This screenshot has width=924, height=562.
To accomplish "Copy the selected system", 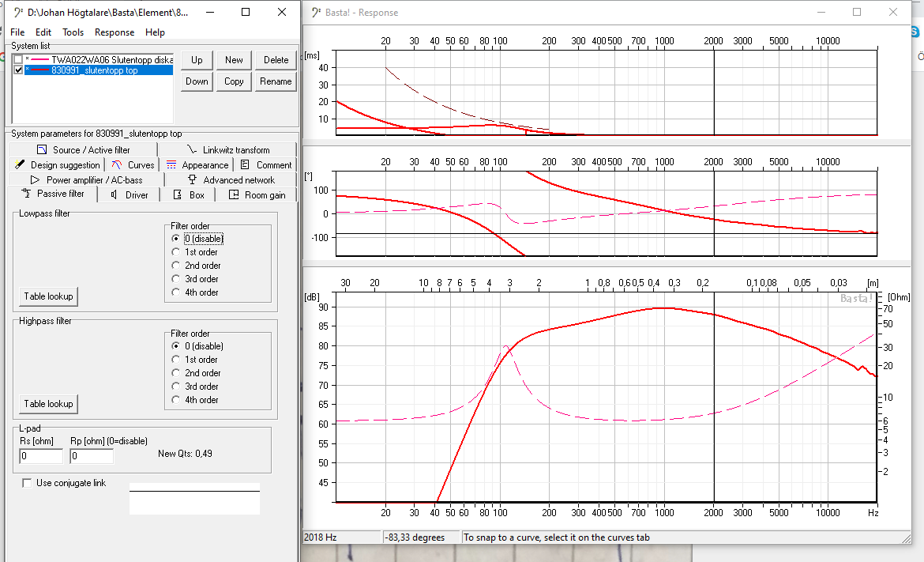I will [x=234, y=81].
